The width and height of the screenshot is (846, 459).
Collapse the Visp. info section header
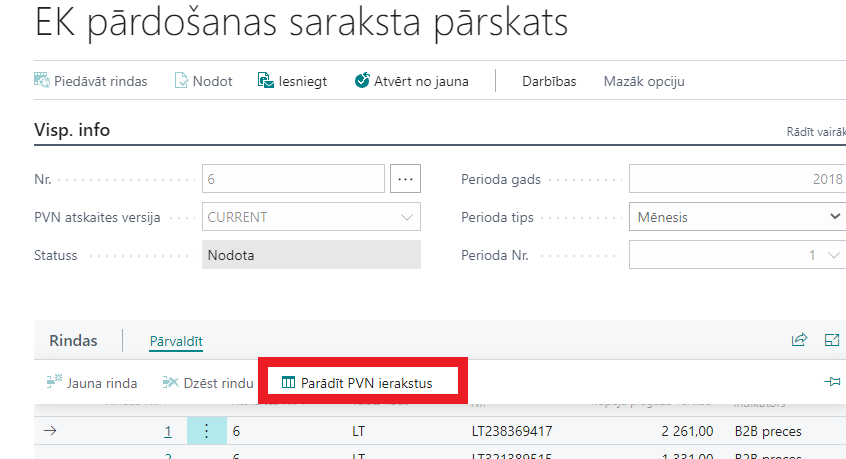coord(72,130)
